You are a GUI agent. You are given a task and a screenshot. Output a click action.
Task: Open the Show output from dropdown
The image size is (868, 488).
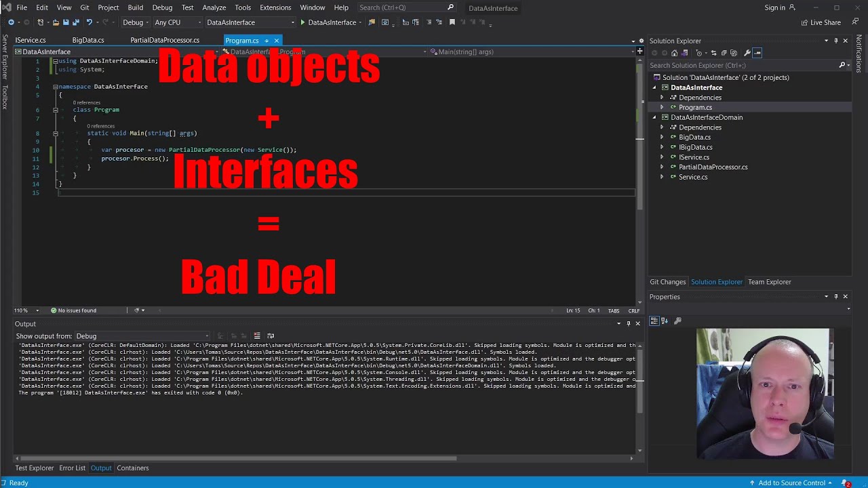[x=143, y=336]
